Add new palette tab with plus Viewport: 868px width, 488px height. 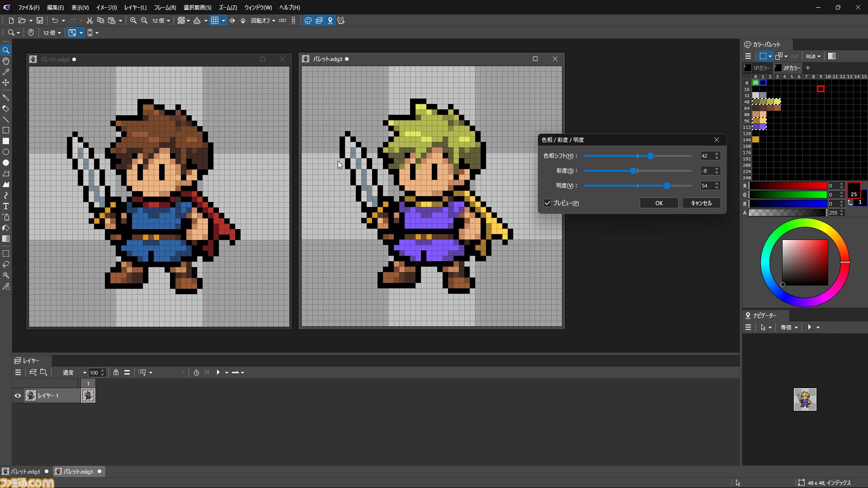pyautogui.click(x=808, y=68)
